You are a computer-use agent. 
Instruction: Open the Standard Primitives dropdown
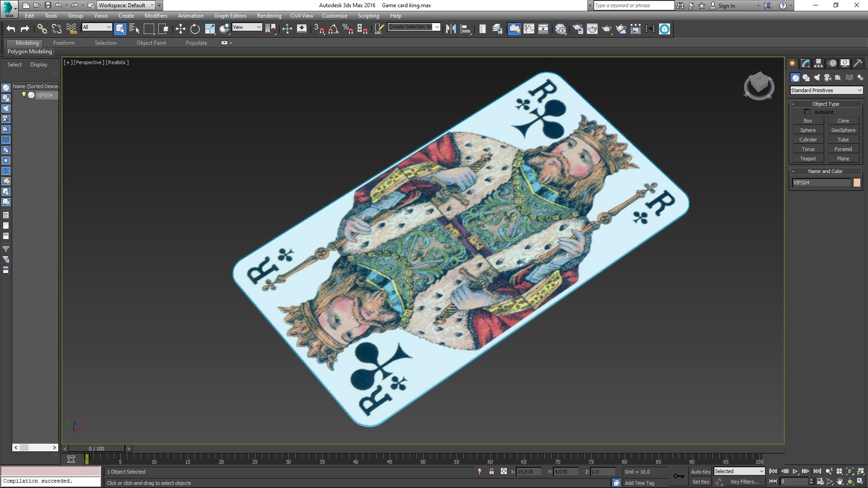click(x=826, y=90)
